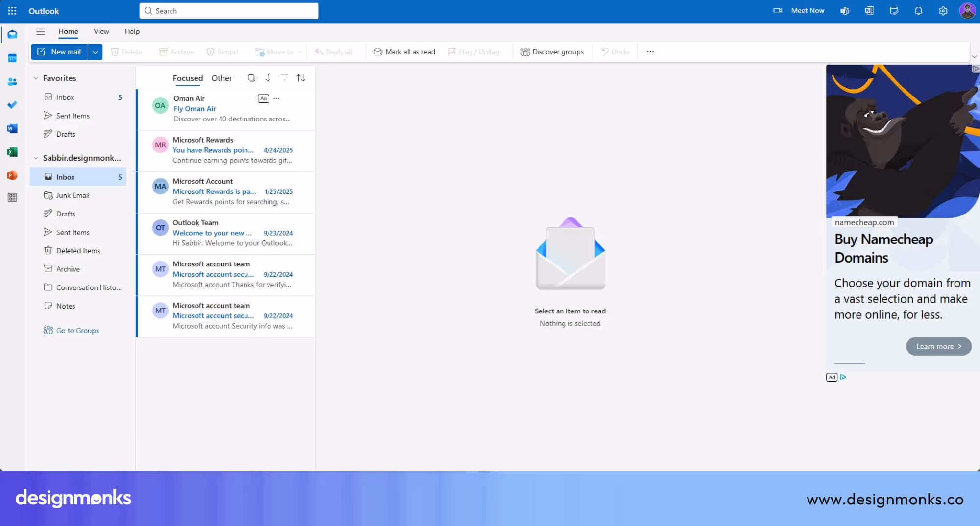
Task: Open the Oman Air sponsored message
Action: 226,109
